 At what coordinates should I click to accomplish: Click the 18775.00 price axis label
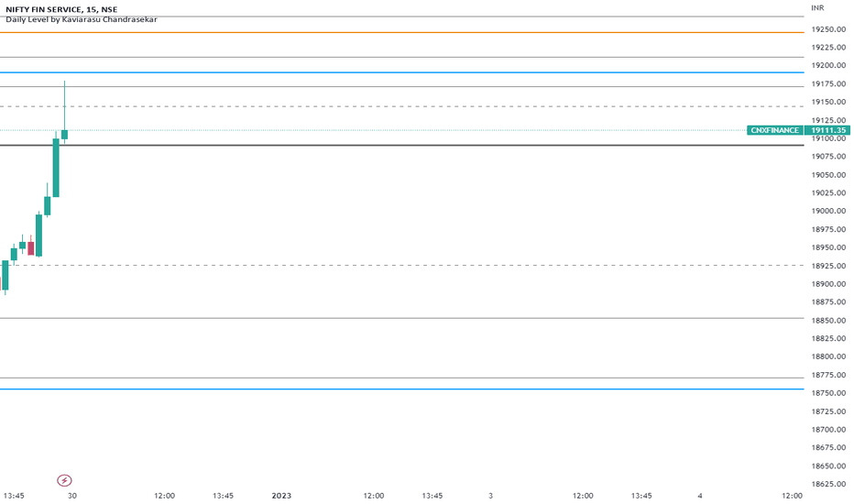828,375
